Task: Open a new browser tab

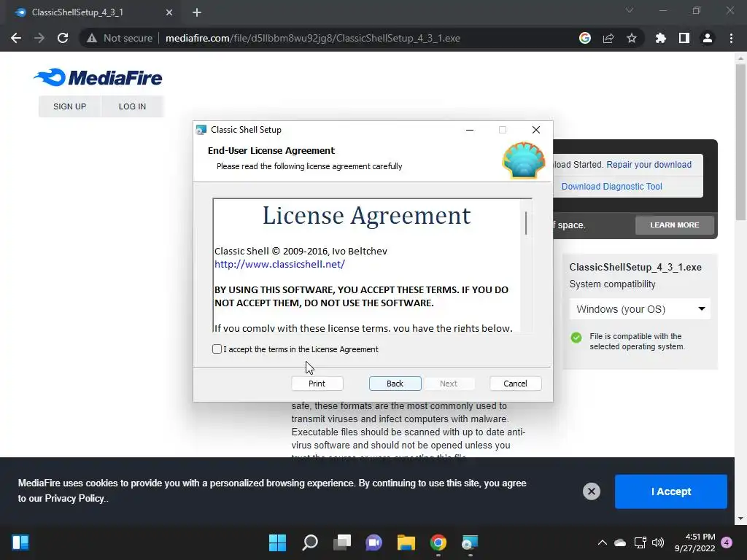Action: pyautogui.click(x=197, y=12)
